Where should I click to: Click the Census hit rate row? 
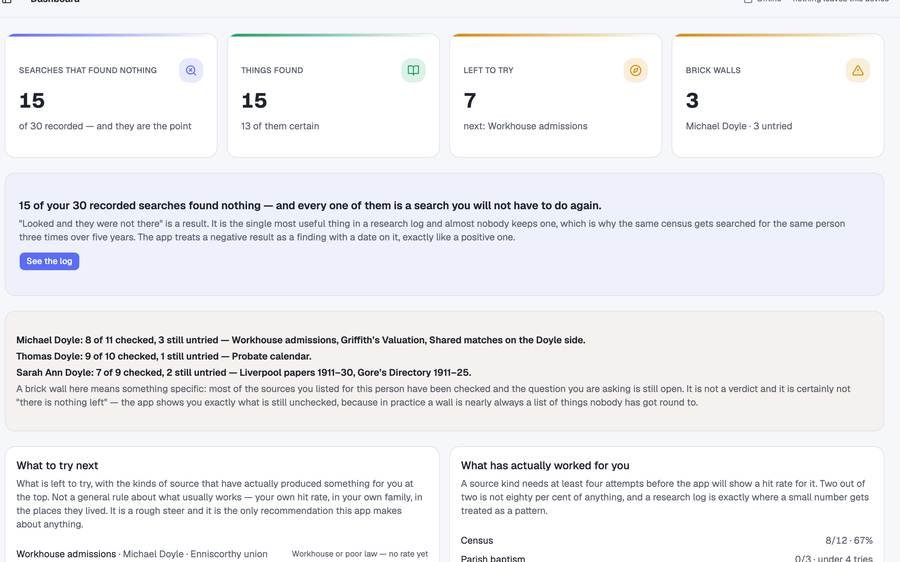pos(666,540)
